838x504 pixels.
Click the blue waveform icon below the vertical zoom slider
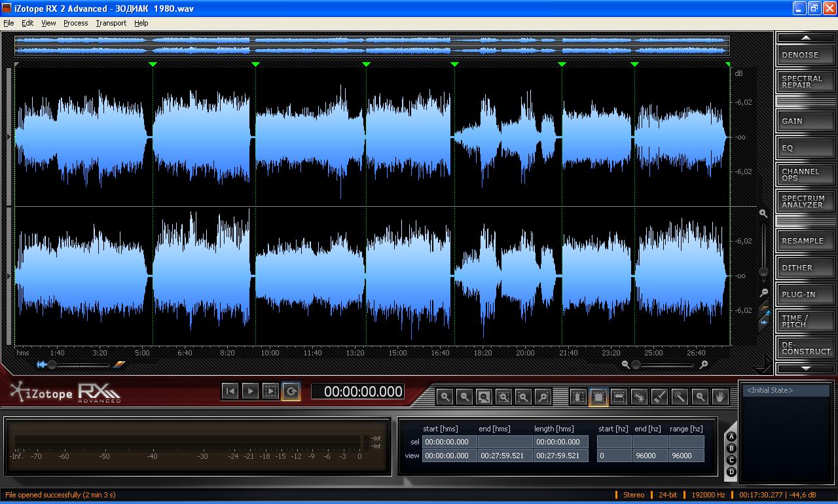click(x=763, y=322)
